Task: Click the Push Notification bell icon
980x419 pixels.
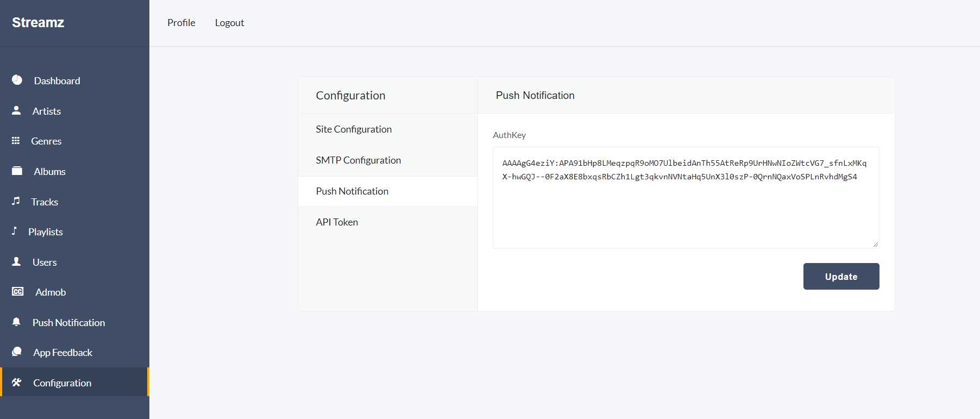Action: (x=16, y=322)
